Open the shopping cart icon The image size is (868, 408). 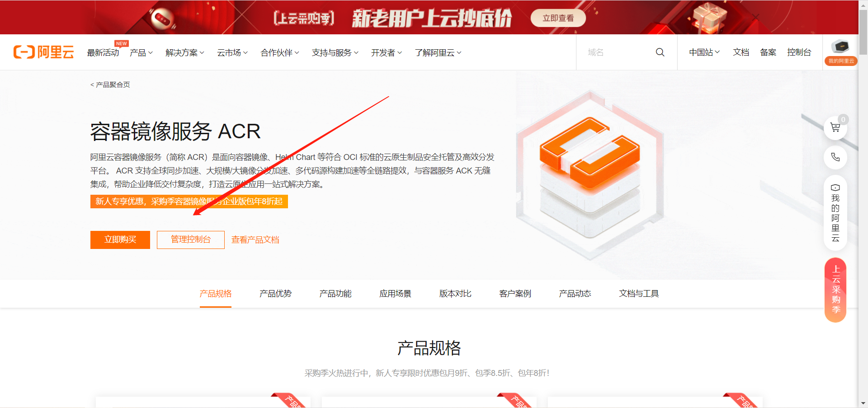point(835,128)
